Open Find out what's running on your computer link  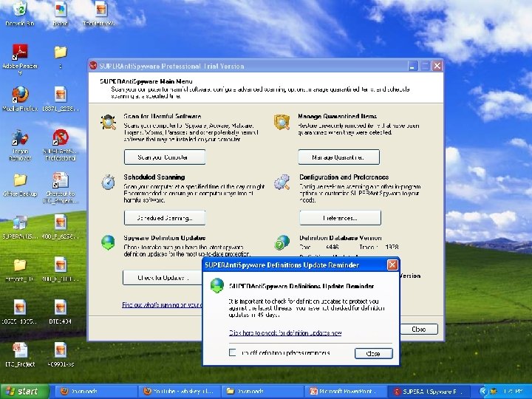[162, 304]
